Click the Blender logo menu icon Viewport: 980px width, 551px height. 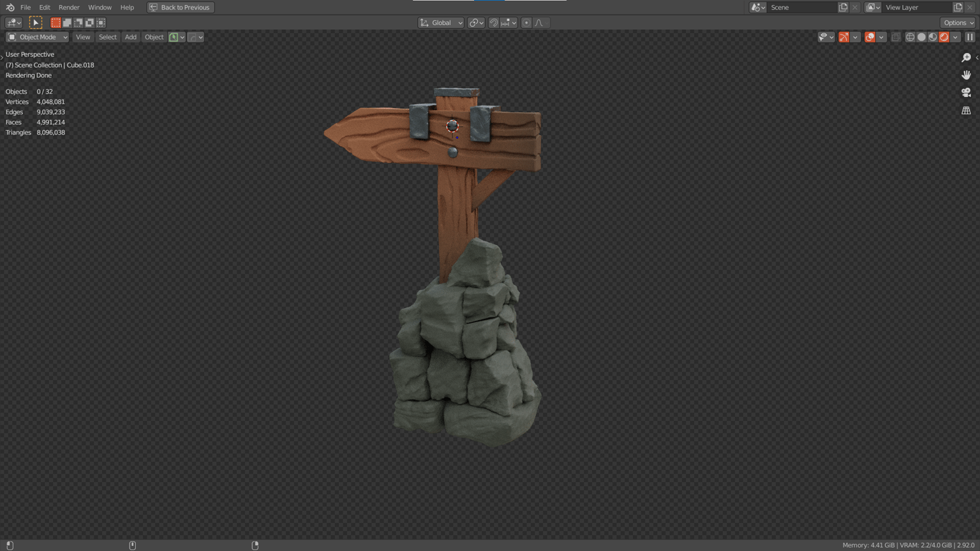coord(10,7)
